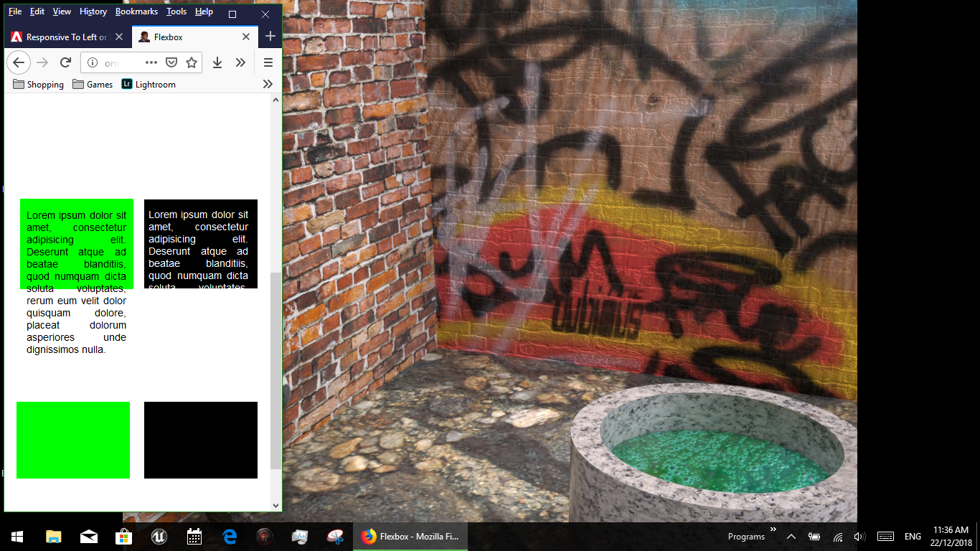Viewport: 980px width, 551px height.
Task: Click the empty bottom black box
Action: click(x=201, y=440)
